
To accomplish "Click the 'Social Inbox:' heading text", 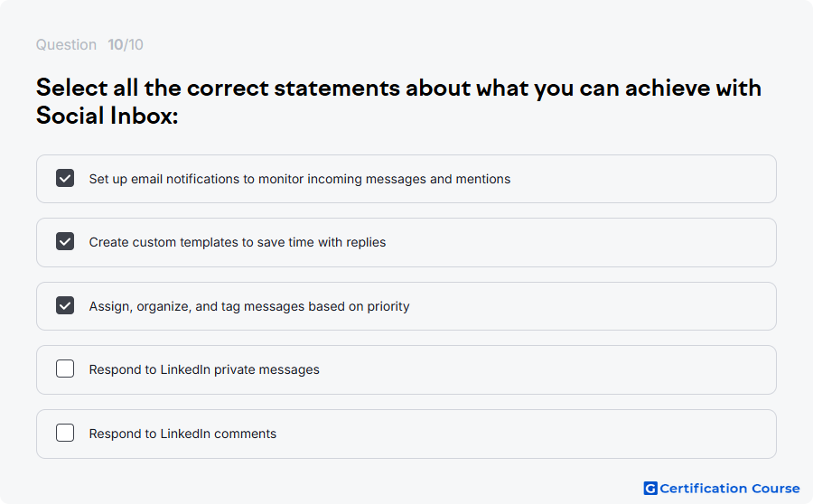I will point(107,115).
